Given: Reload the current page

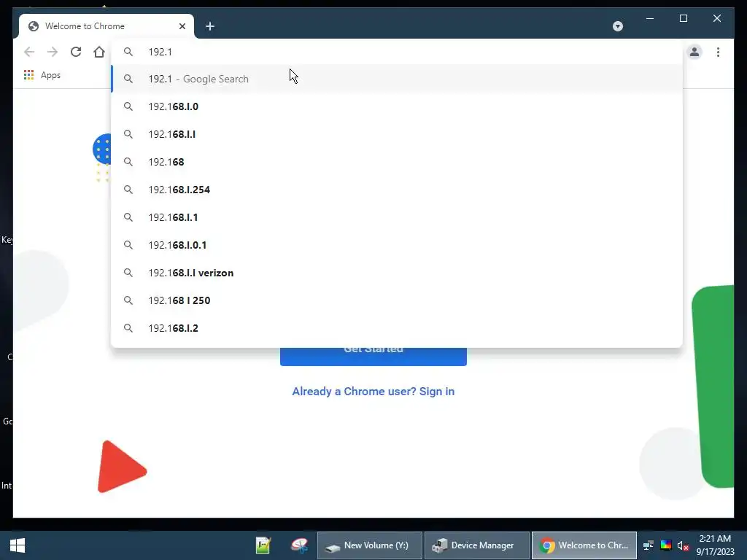Looking at the screenshot, I should [76, 52].
